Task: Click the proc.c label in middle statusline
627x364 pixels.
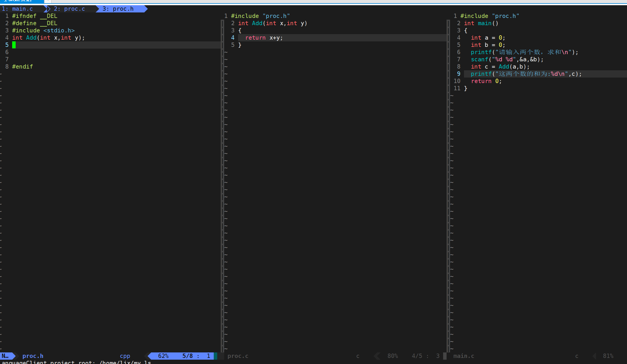Action: point(238,356)
